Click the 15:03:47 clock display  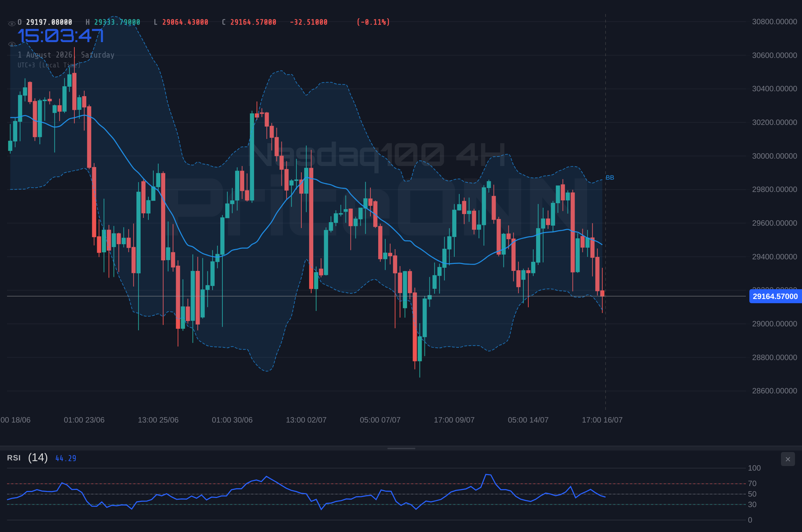coord(61,36)
